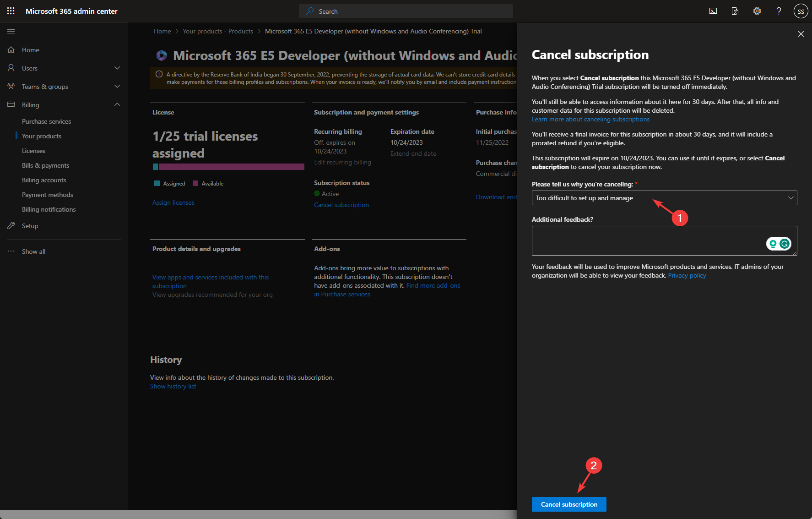This screenshot has width=812, height=519.
Task: Select Your products in sidebar
Action: click(x=42, y=136)
